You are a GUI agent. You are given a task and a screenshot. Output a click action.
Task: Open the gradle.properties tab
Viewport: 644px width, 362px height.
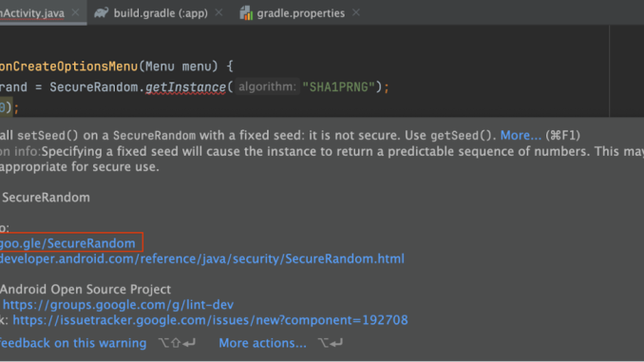point(301,13)
